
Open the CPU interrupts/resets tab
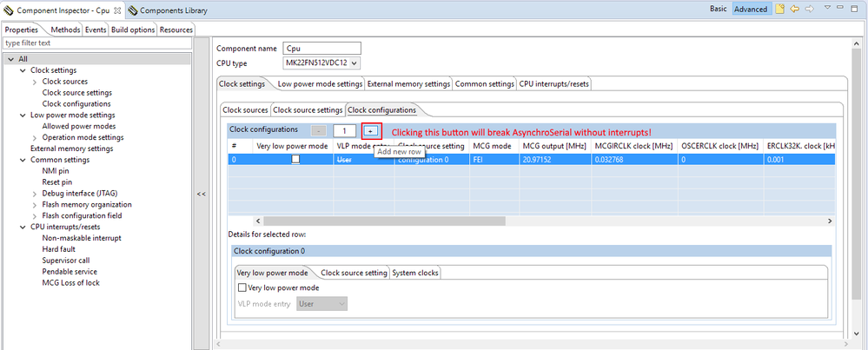554,84
